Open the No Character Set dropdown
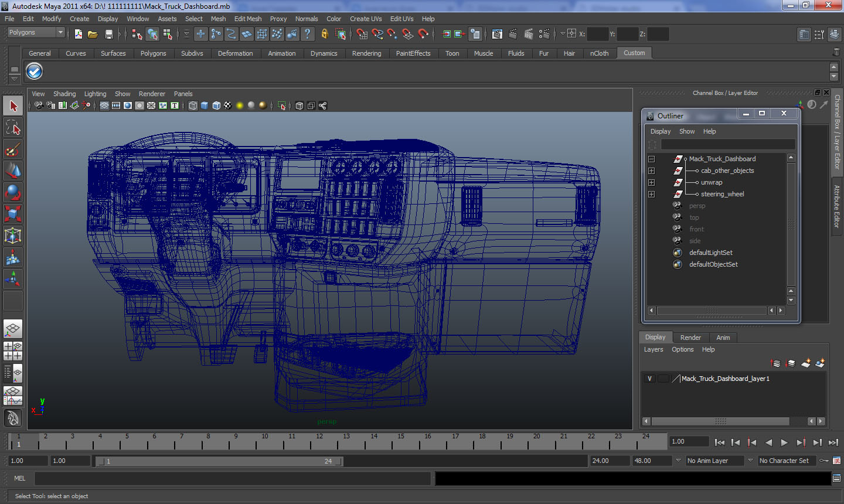 point(787,461)
